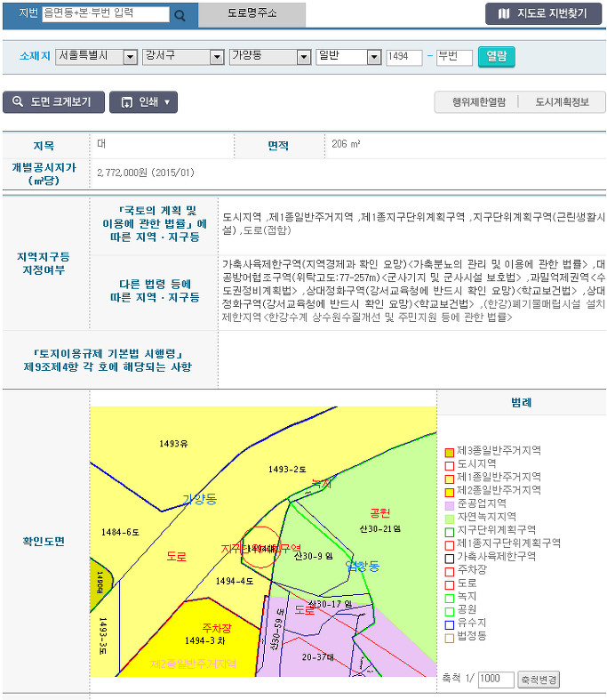Screen dimensions: 607x700
Task: Open the 인쇄 dropdown arrow
Action: click(x=167, y=102)
